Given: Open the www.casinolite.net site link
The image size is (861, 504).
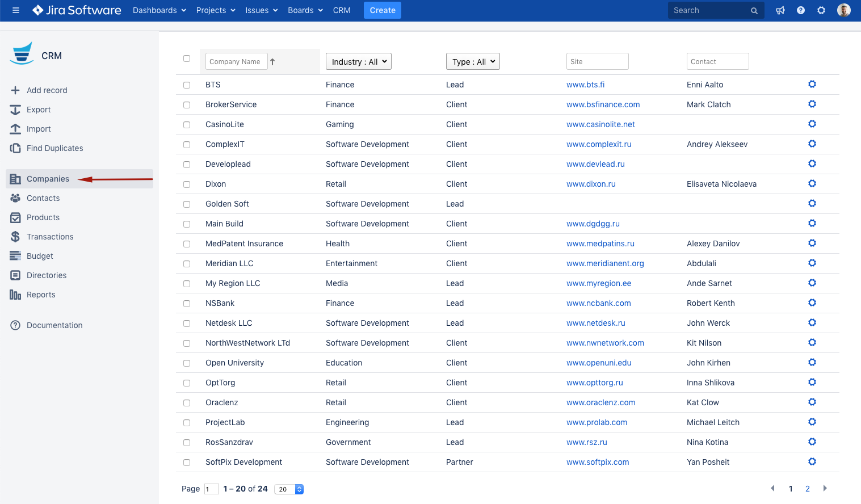Looking at the screenshot, I should point(600,124).
